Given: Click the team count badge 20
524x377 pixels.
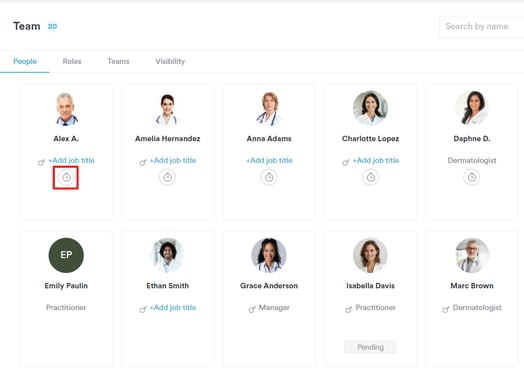Looking at the screenshot, I should pos(52,26).
